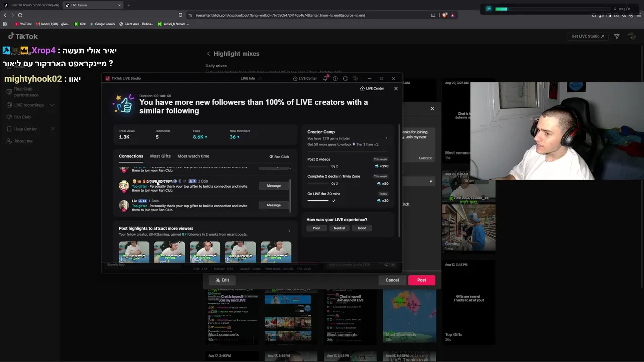Open the Google Gemini bookmark
The image size is (644, 362).
tap(102, 24)
